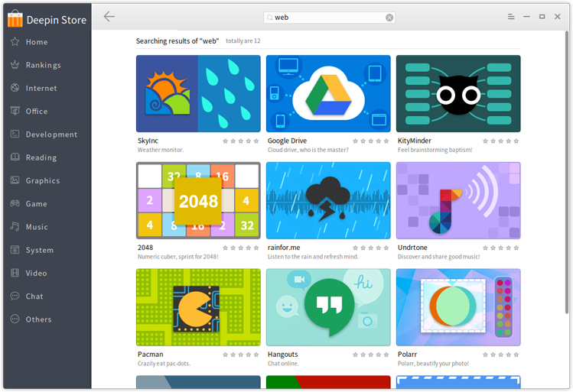Screen dimensions: 573x392
Task: Select the KityMinder app name
Action: click(x=415, y=141)
